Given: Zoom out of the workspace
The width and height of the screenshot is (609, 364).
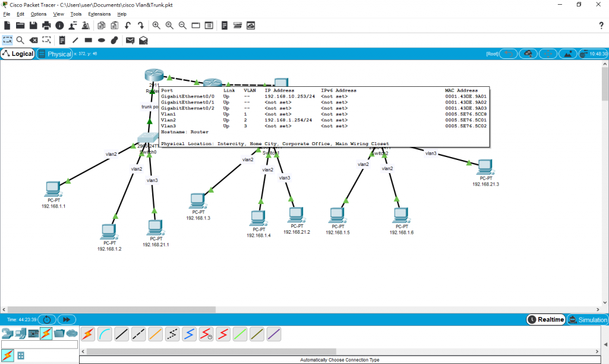Looking at the screenshot, I should click(183, 26).
